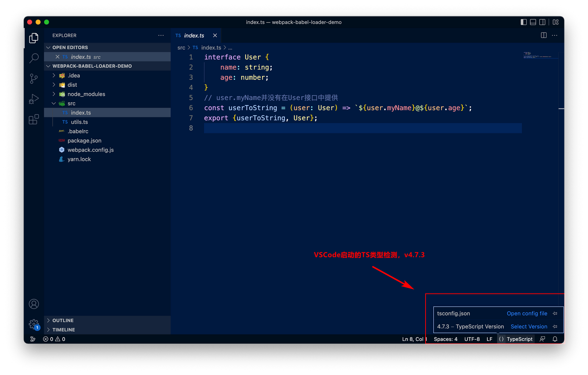Select language mode TypeScript in status bar
Viewport: 588px width, 375px height.
(x=520, y=339)
